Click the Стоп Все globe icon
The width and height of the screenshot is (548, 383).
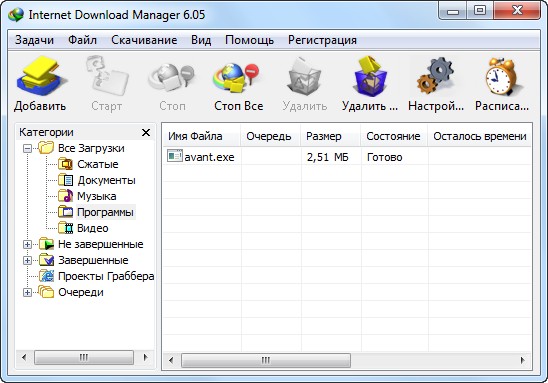pyautogui.click(x=237, y=78)
